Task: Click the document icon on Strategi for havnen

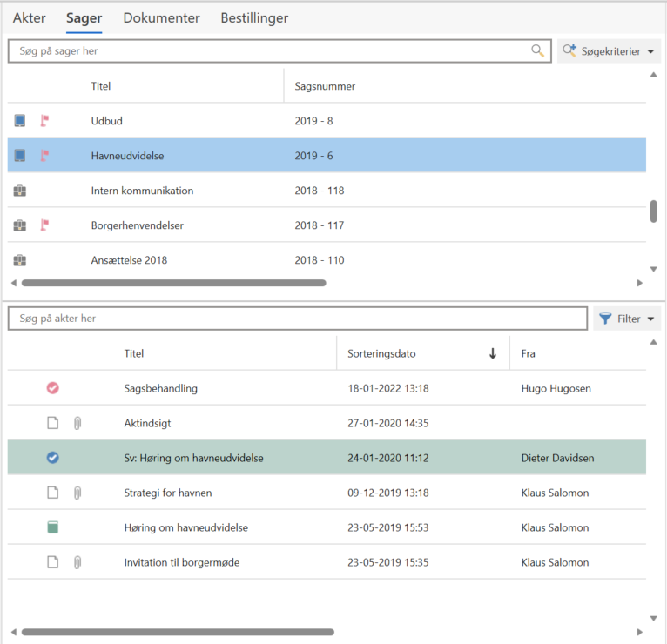Action: 52,493
